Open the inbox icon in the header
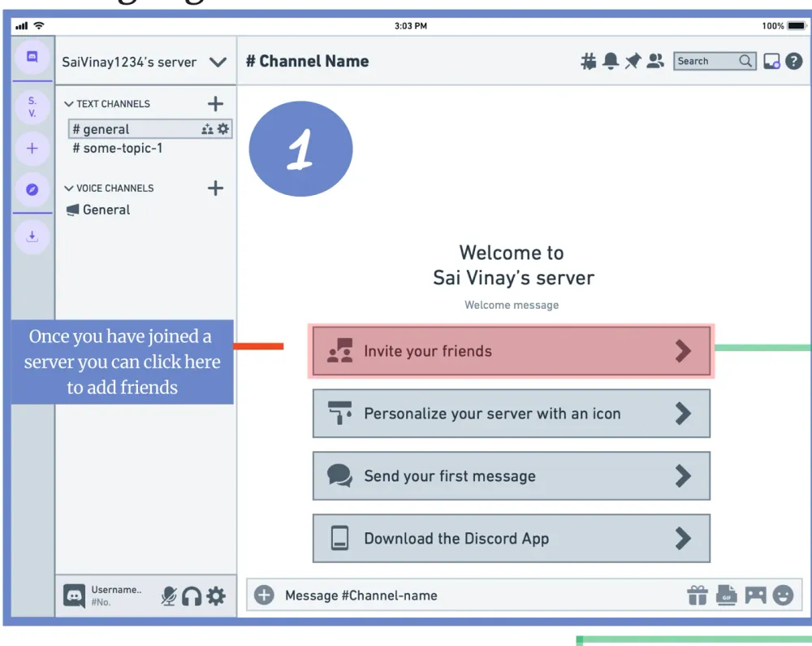This screenshot has height=646, width=812. tap(771, 61)
